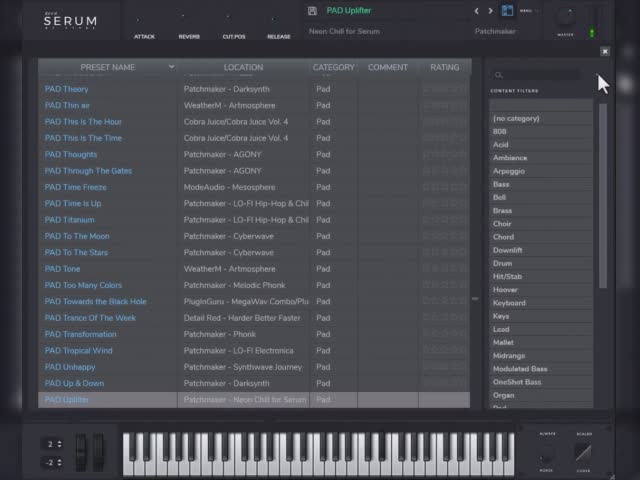Filter by (no category)
Screen dimensions: 640x480
tap(541, 118)
